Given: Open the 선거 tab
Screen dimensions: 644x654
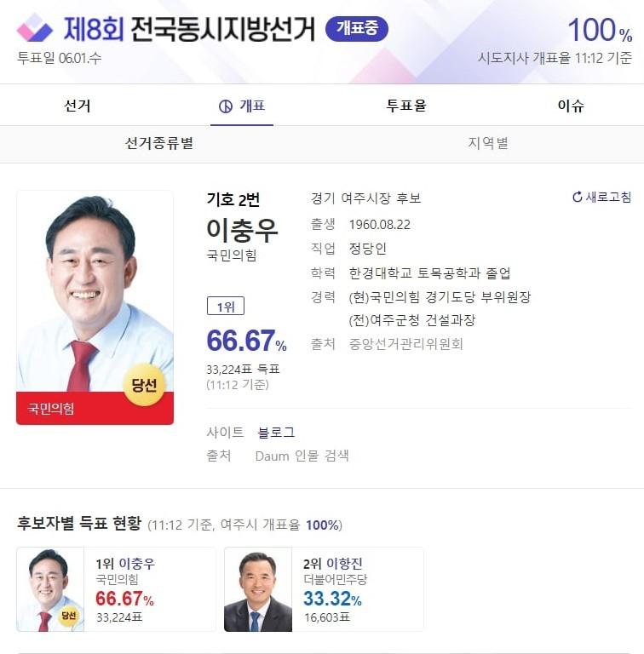Looking at the screenshot, I should point(78,106).
